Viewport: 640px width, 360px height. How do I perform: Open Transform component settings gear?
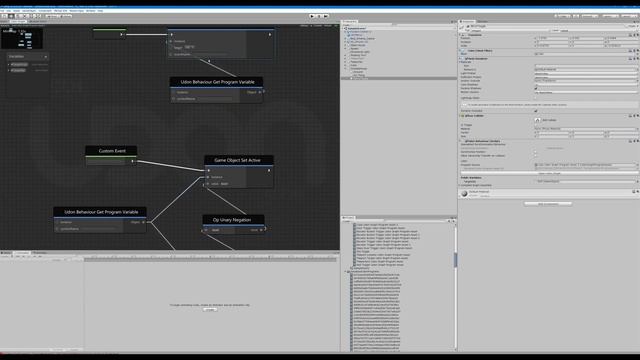coord(638,35)
